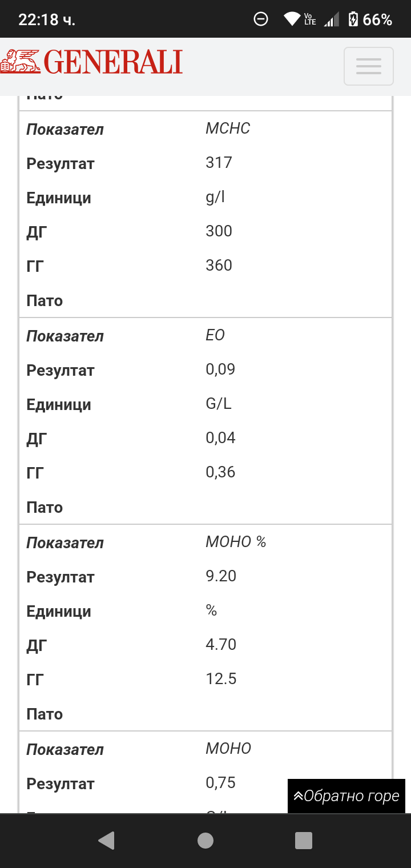This screenshot has width=411, height=868.
Task: Tap the clock showing 22:18
Action: point(47,20)
